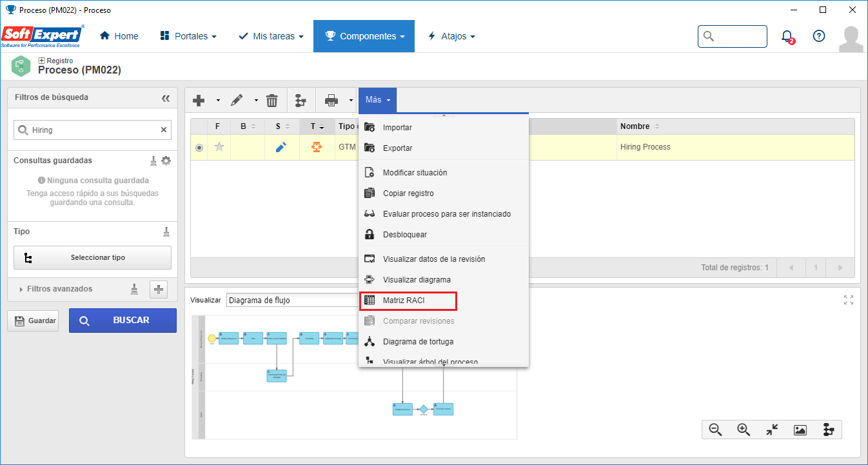This screenshot has height=465, width=868.
Task: Sort by the T column header
Action: pyautogui.click(x=317, y=126)
